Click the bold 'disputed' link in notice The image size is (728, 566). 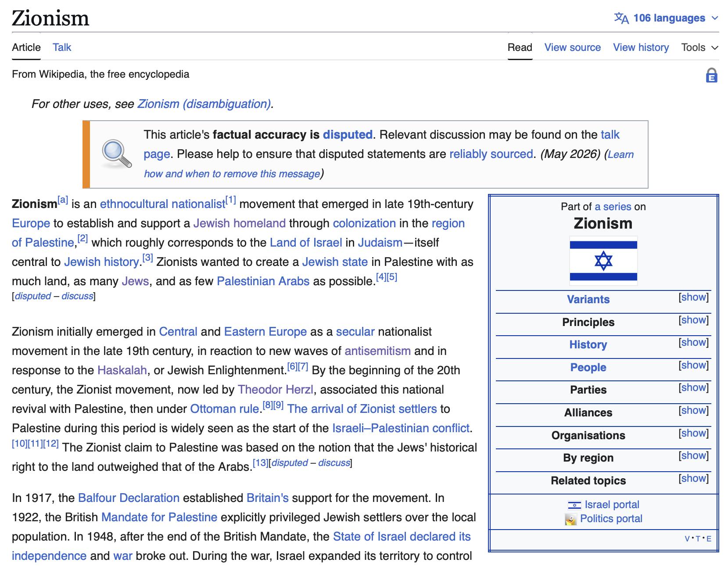[x=348, y=135]
